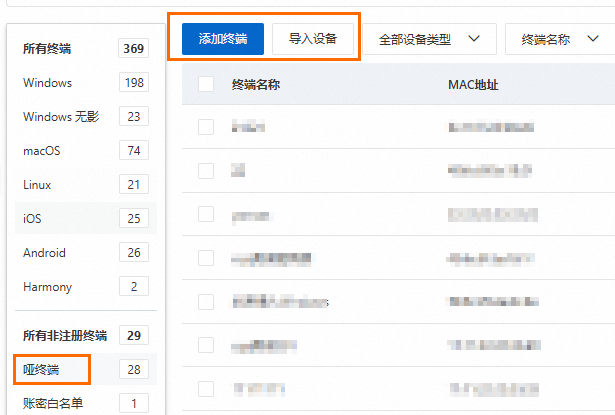
Task: Select Windows 无影 category
Action: tap(61, 117)
